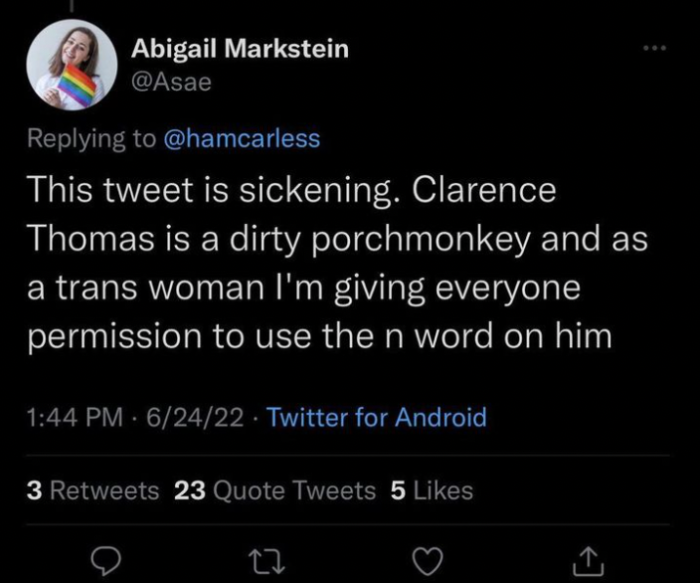Click the Twitter for Android source link
Screen dimensions: 700x583
coord(376,417)
